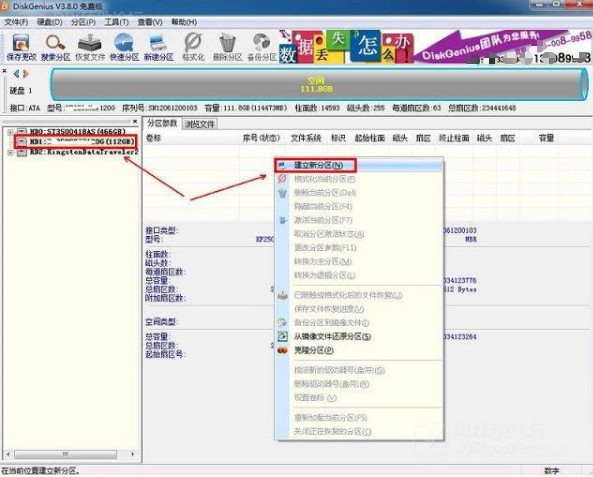This screenshot has height=477, width=593.
Task: Click the 硬盘 1 label beside disk bar
Action: coord(20,91)
